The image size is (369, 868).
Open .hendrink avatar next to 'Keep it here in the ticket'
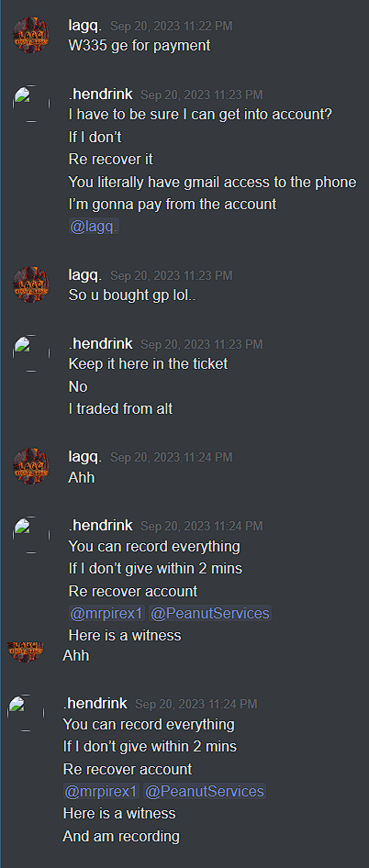click(x=31, y=353)
